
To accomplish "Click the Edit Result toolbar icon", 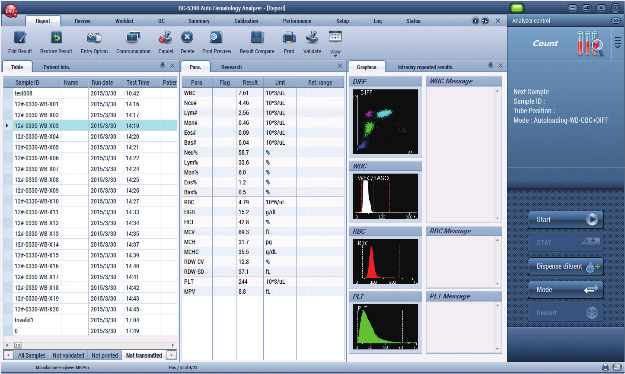I will [20, 38].
